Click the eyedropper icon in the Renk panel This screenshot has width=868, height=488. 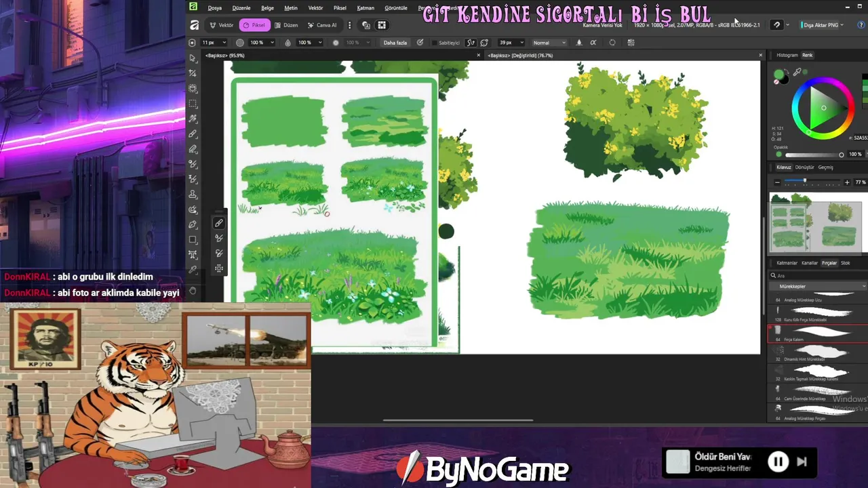pos(797,72)
